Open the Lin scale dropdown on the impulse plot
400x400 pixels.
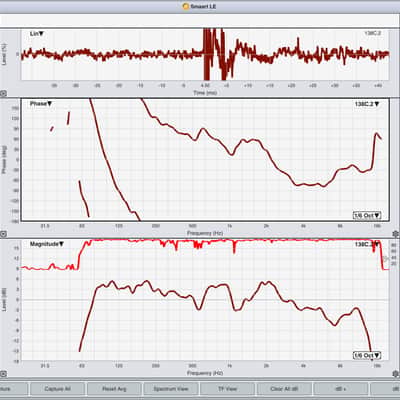point(37,34)
